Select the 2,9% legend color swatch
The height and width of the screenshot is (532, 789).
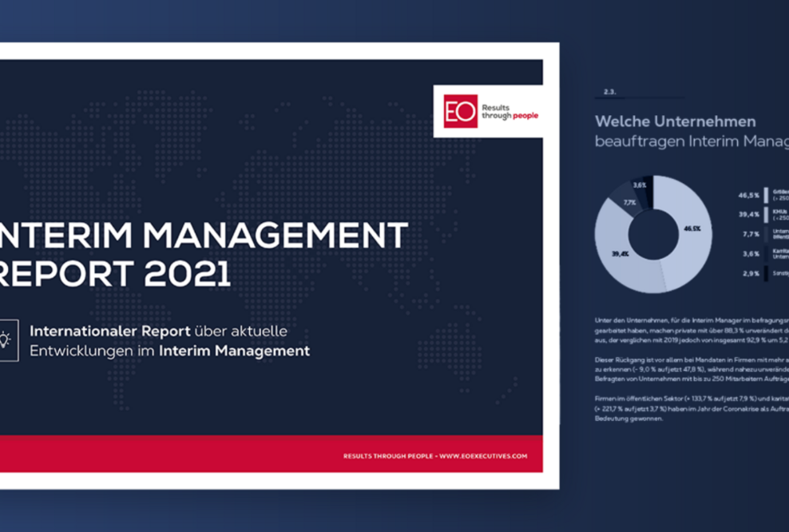766,273
